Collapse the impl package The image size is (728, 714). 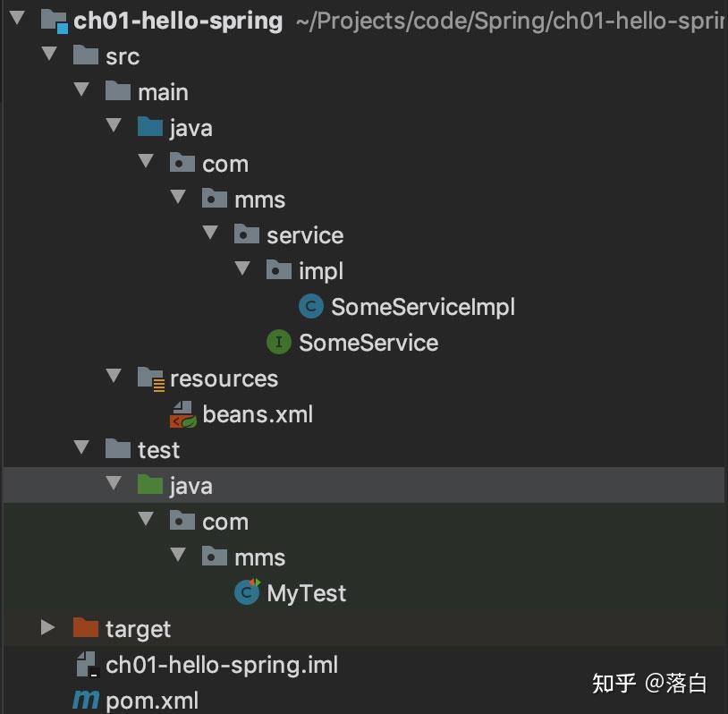[241, 268]
